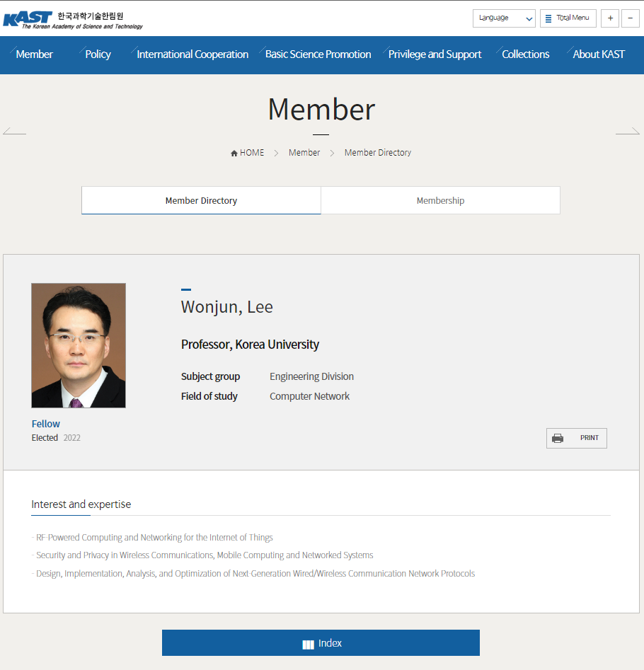Open Basic Science Promotion menu
Image resolution: width=644 pixels, height=670 pixels.
pos(318,54)
